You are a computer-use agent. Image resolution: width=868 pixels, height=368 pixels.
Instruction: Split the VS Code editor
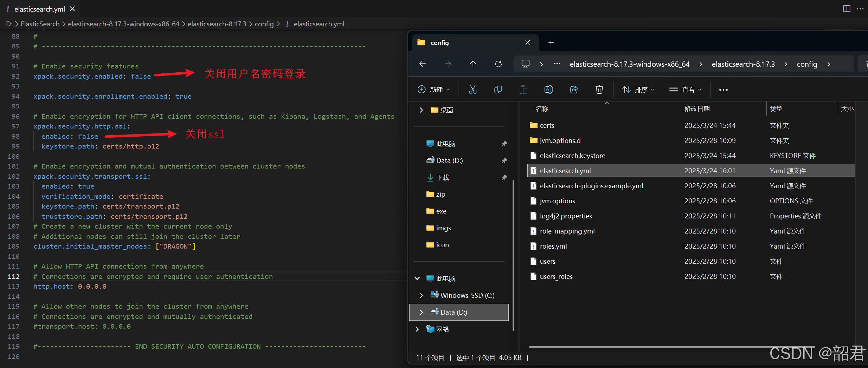tap(847, 8)
